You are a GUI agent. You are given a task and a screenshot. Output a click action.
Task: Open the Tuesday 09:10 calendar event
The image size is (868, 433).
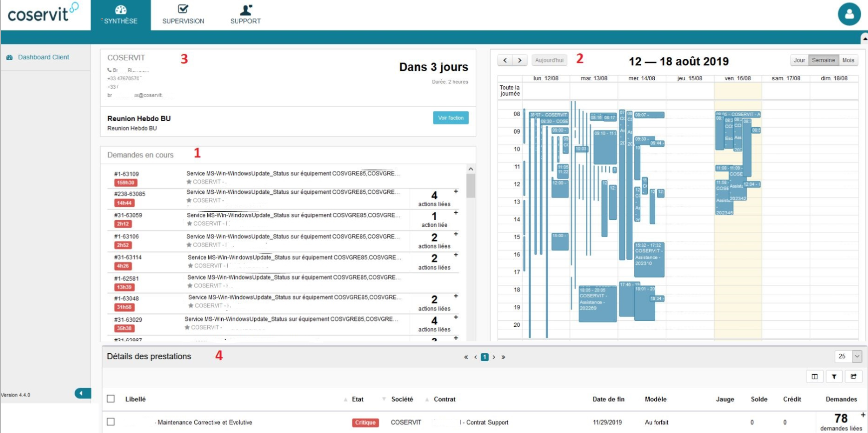pyautogui.click(x=605, y=147)
